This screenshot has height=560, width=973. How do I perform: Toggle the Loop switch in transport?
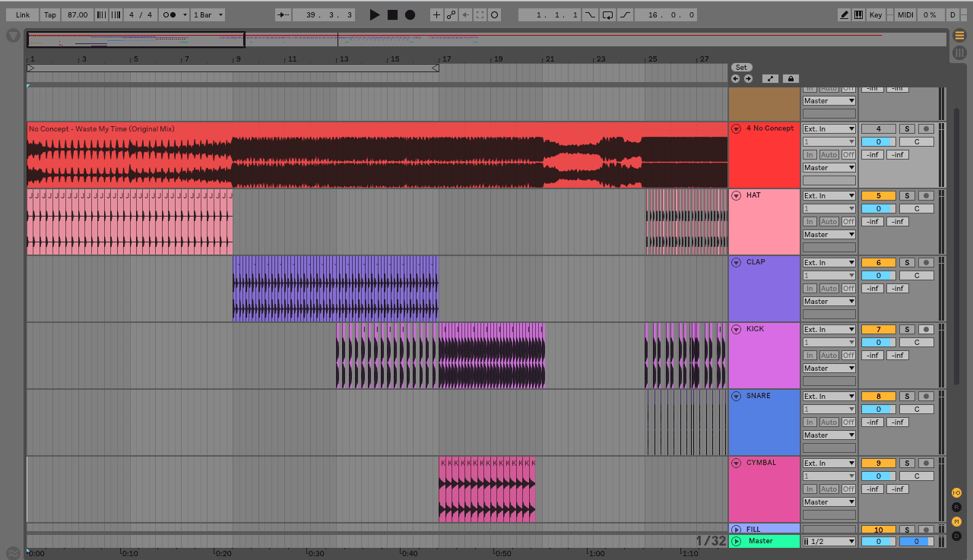[607, 14]
